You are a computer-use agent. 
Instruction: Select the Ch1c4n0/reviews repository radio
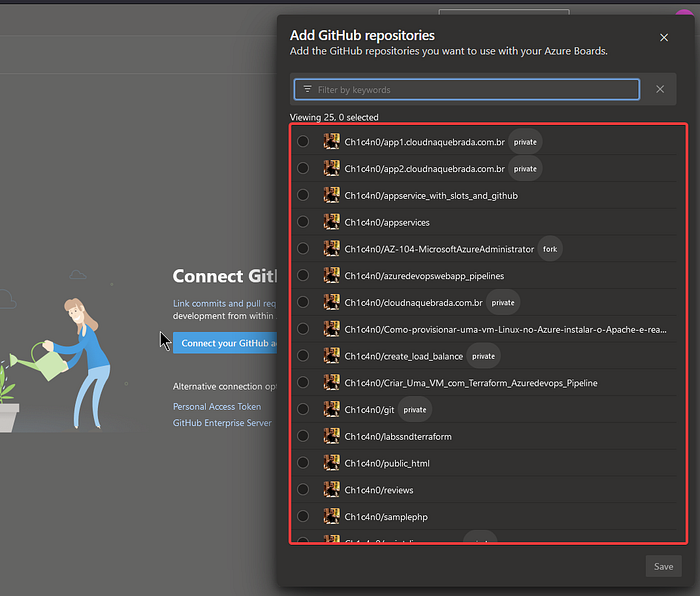(303, 490)
